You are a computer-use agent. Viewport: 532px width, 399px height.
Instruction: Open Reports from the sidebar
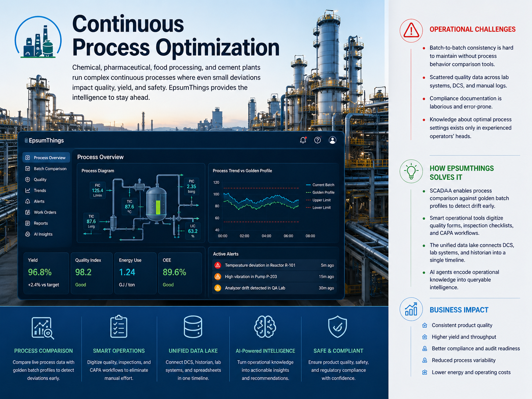46,223
